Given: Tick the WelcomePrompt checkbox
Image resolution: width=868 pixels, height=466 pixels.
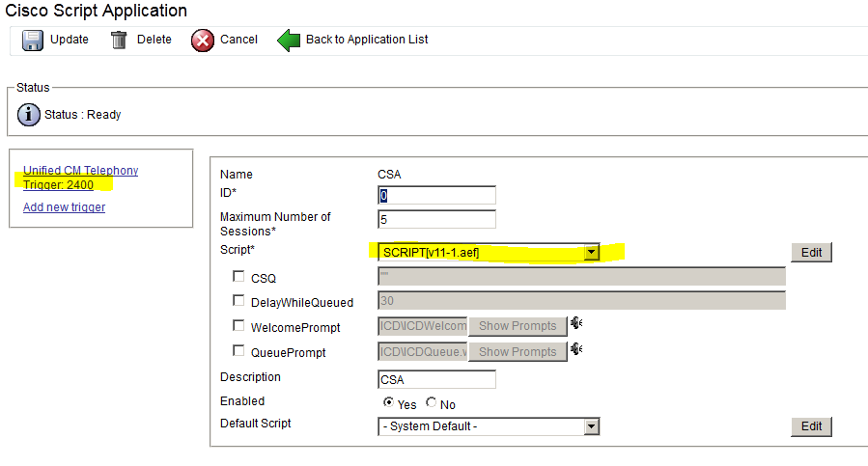Looking at the screenshot, I should coord(238,325).
